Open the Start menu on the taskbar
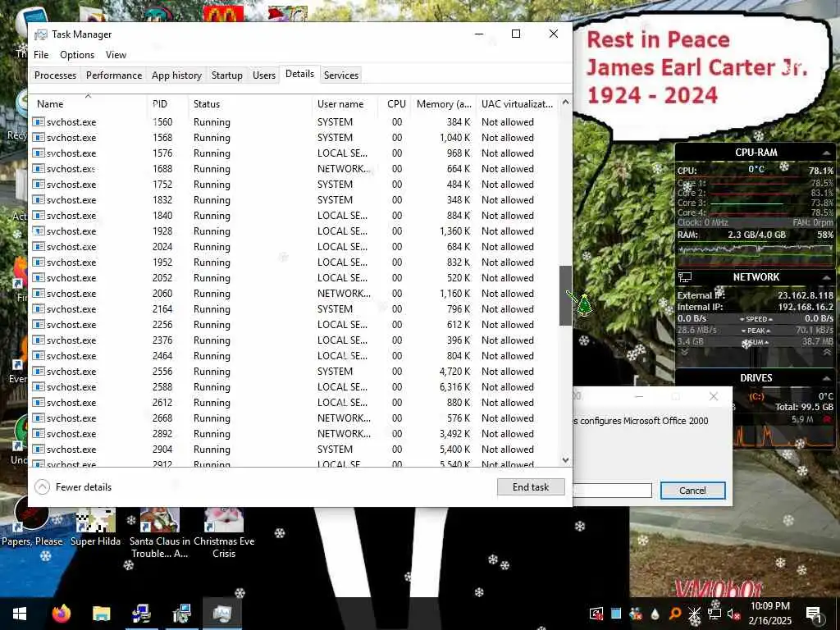Viewport: 840px width, 630px height. click(x=20, y=614)
